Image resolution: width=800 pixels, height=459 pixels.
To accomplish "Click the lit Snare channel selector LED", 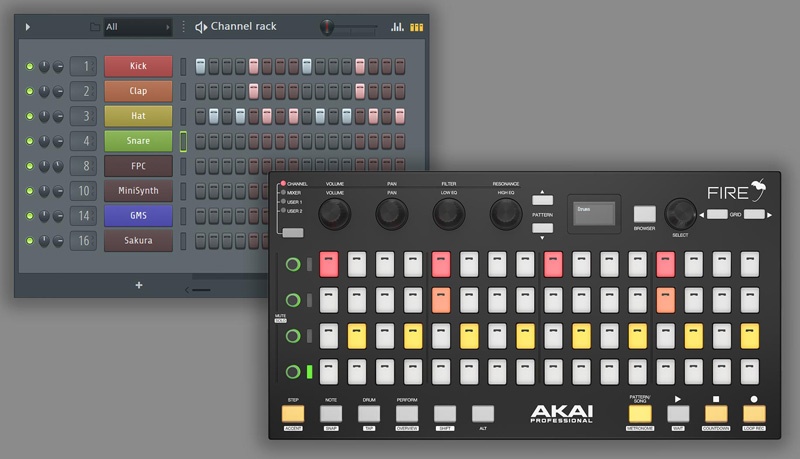I will [183, 141].
